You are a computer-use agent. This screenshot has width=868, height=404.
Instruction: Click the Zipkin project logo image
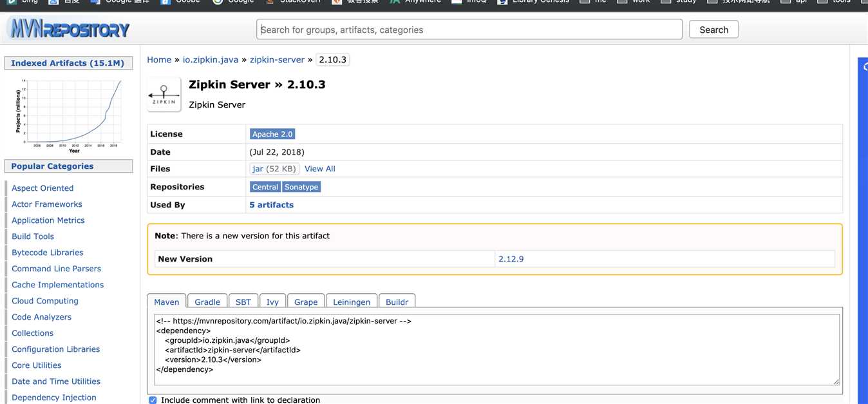(x=164, y=94)
